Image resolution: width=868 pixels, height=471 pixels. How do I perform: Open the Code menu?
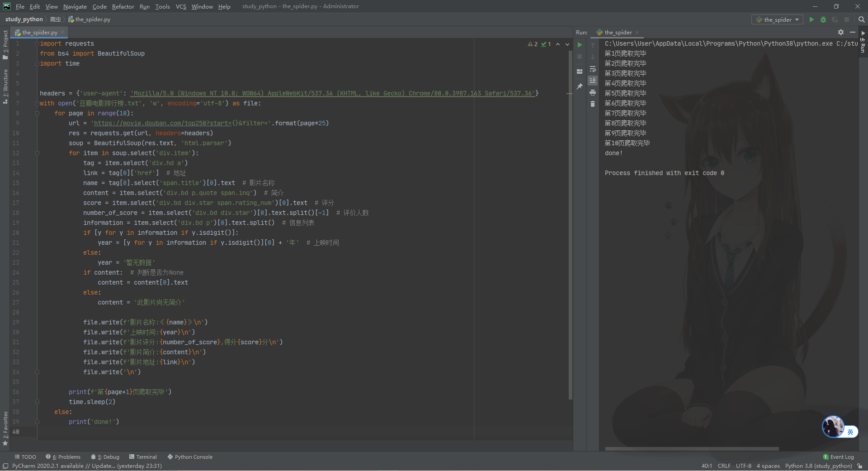(x=99, y=6)
